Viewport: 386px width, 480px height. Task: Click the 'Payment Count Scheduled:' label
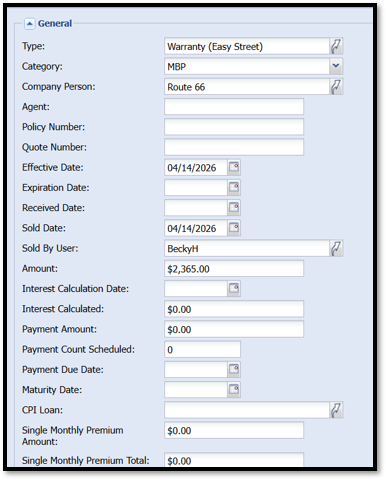click(x=78, y=349)
